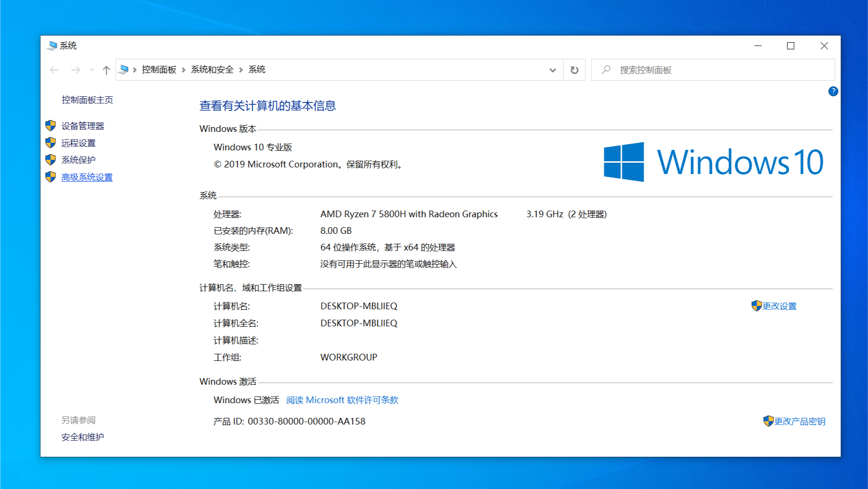
Task: Open the address bar history dropdown
Action: pos(553,70)
